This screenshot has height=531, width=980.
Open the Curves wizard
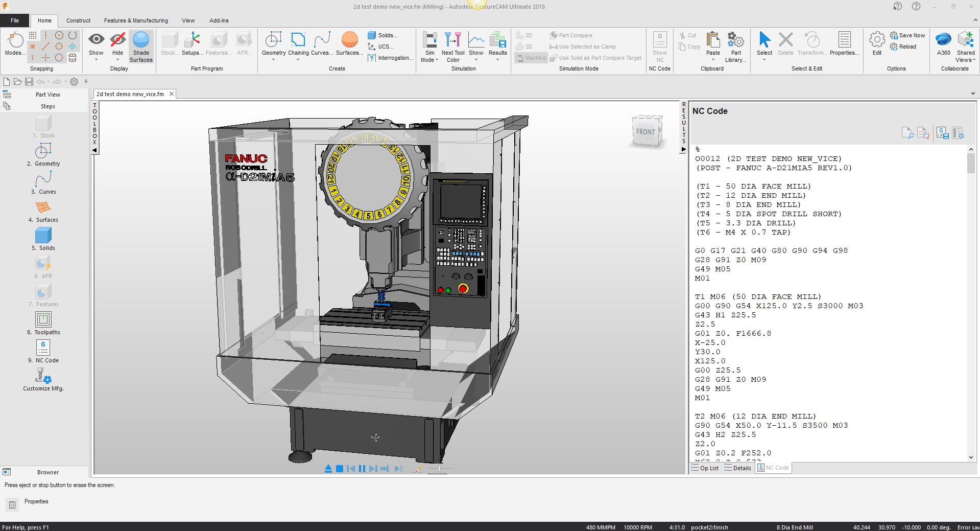point(322,44)
